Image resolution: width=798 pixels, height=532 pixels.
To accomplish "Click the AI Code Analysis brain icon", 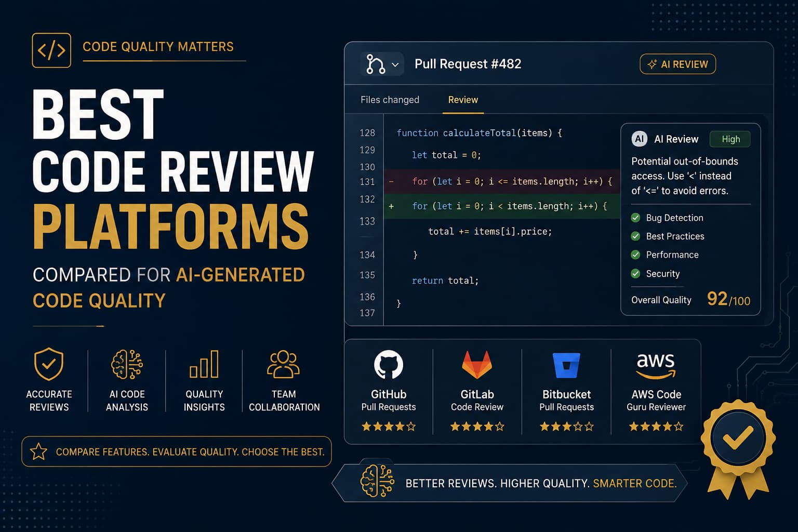I will click(127, 364).
